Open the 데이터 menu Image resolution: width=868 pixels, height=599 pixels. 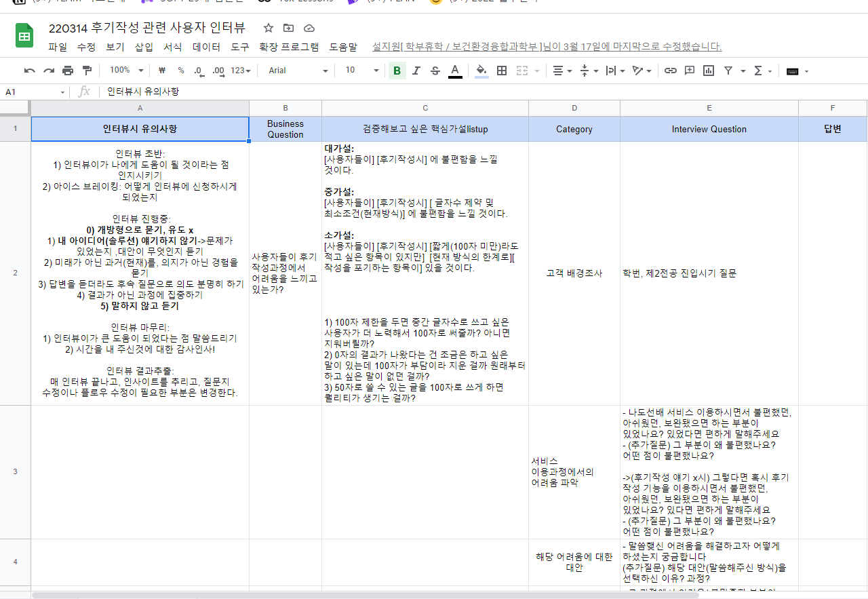tap(207, 47)
